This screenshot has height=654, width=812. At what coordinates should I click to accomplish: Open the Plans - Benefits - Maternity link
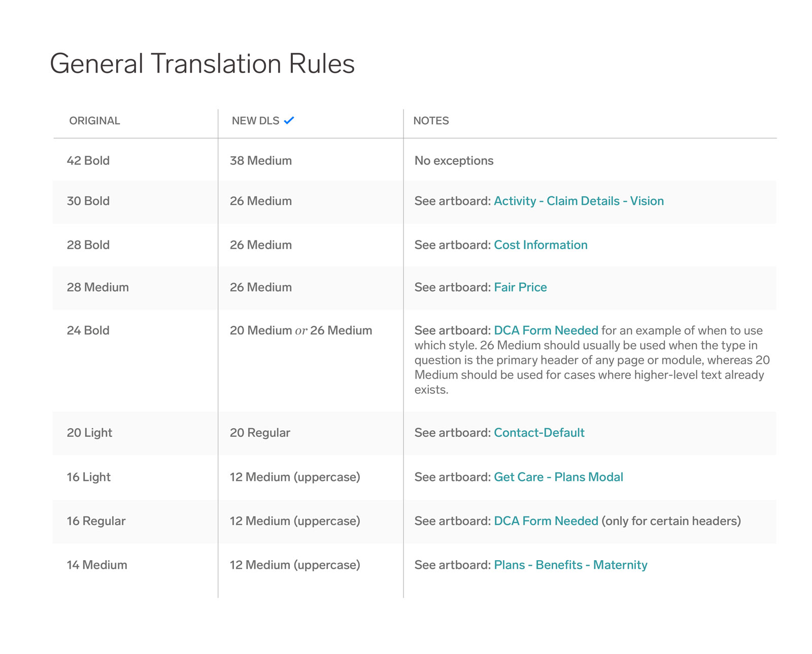point(570,565)
